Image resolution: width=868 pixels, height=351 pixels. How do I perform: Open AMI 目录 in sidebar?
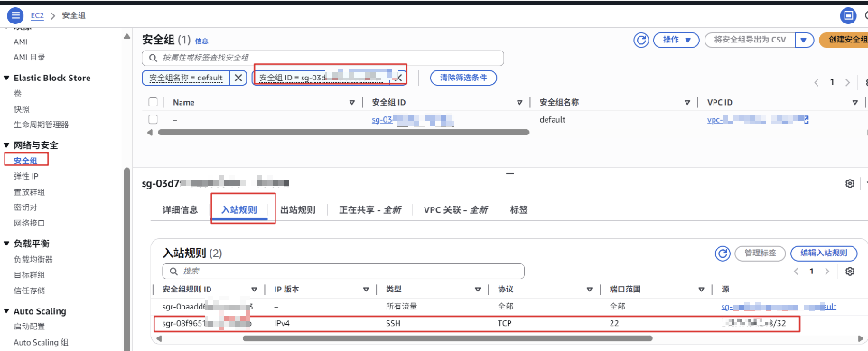point(29,58)
